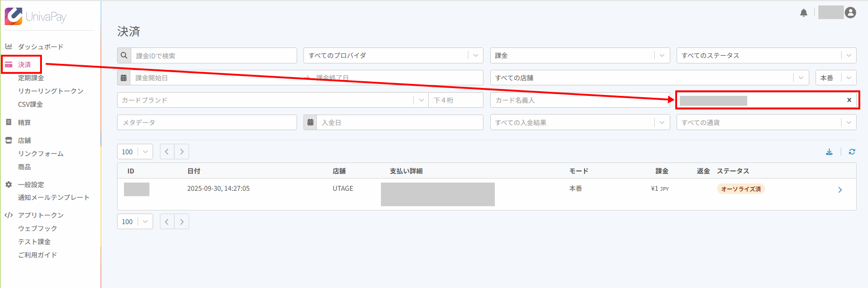Open the すべての店舗 dropdown
Screen dimensions: 868x288
tap(649, 78)
